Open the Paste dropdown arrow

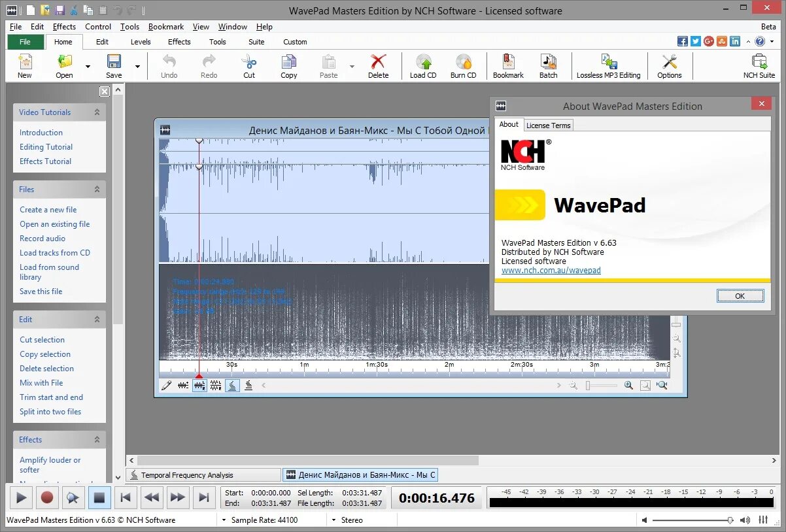click(352, 66)
